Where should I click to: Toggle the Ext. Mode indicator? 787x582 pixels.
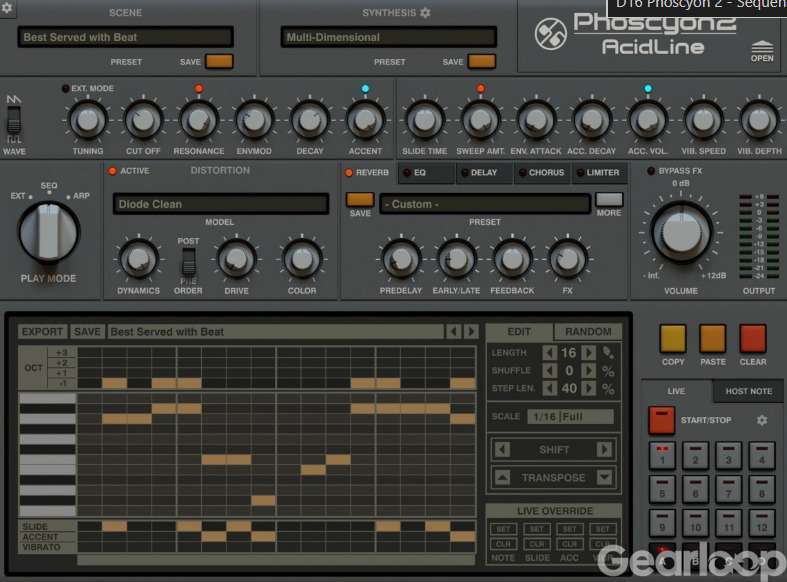(66, 89)
